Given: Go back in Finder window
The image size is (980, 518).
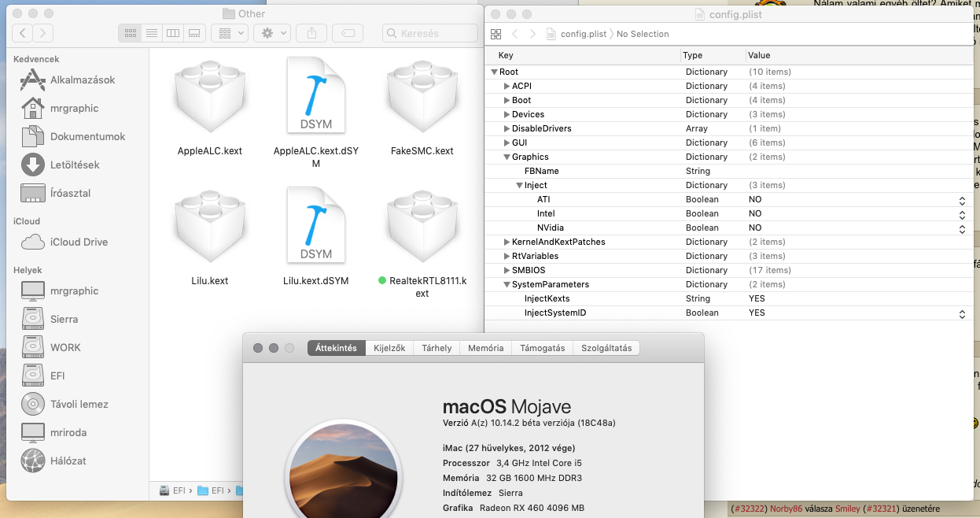Looking at the screenshot, I should [x=24, y=33].
